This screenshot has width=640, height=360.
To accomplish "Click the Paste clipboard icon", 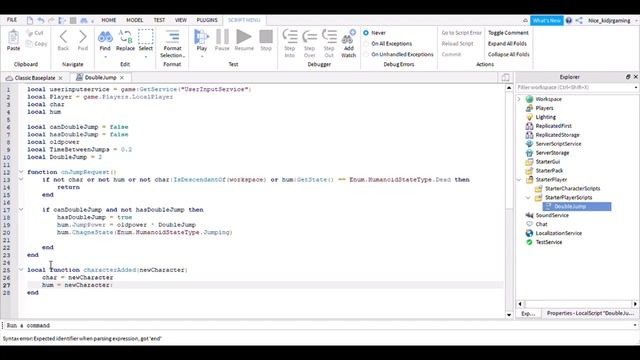I will click(x=13, y=38).
